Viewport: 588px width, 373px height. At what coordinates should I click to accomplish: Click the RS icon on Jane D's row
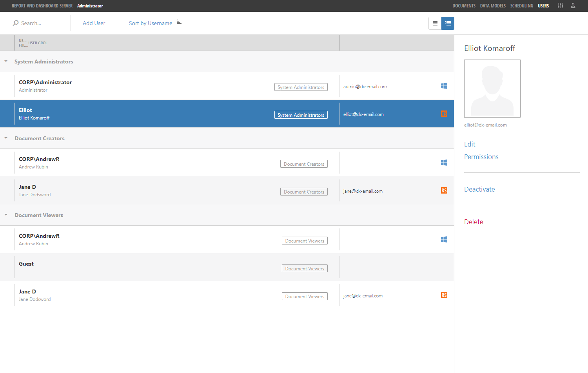[x=444, y=190]
